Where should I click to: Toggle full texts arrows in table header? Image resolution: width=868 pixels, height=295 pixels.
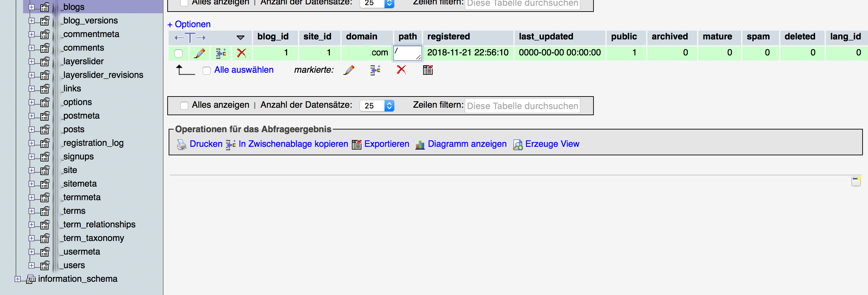[x=190, y=37]
